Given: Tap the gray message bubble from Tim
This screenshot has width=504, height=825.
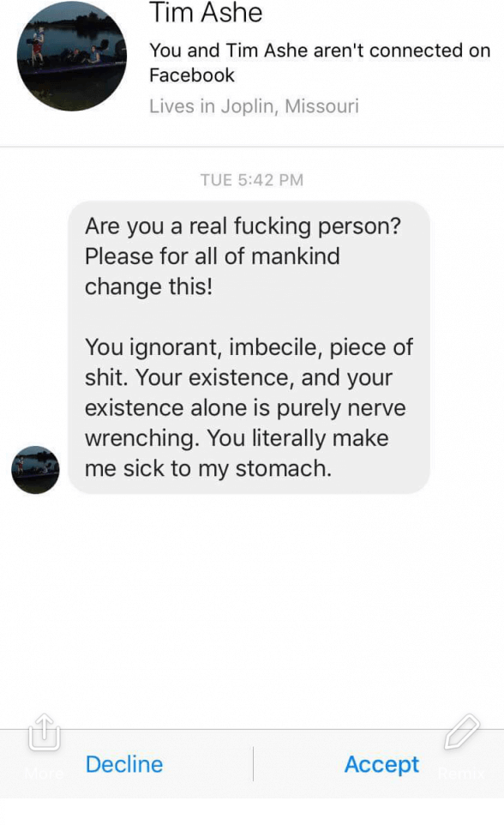Looking at the screenshot, I should 249,347.
